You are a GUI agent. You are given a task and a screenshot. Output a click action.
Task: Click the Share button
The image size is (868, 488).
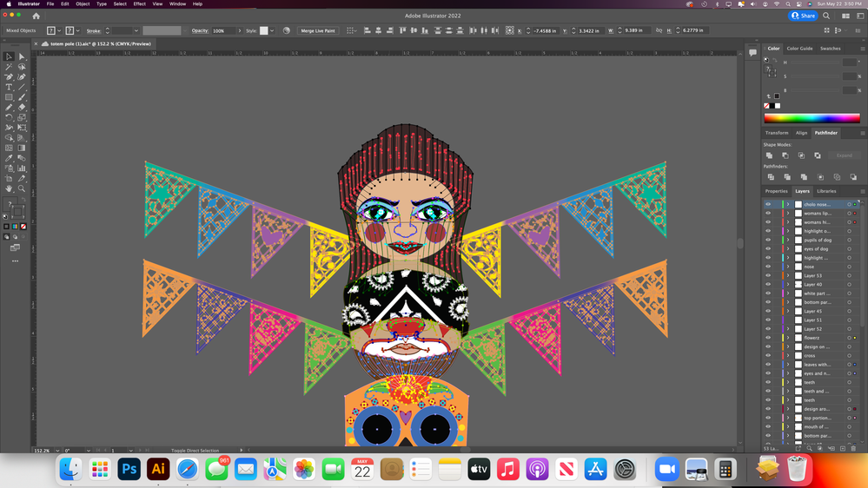(804, 16)
